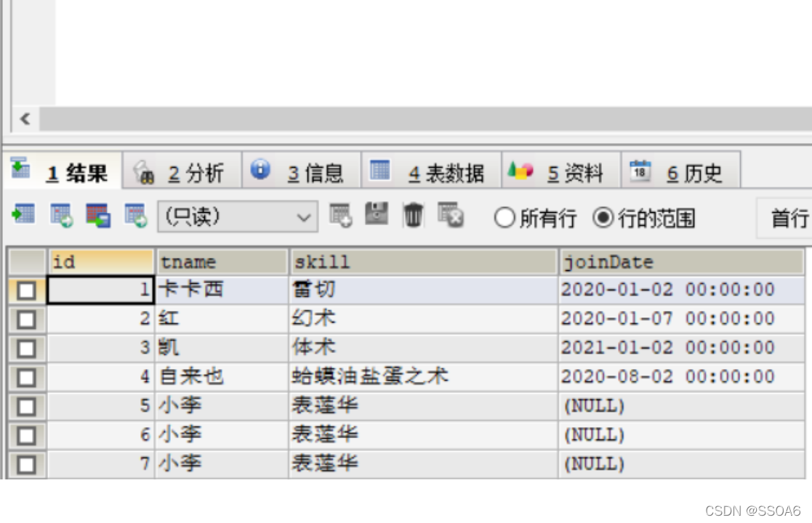Click the delete row trash icon
Image resolution: width=812 pixels, height=523 pixels.
413,215
